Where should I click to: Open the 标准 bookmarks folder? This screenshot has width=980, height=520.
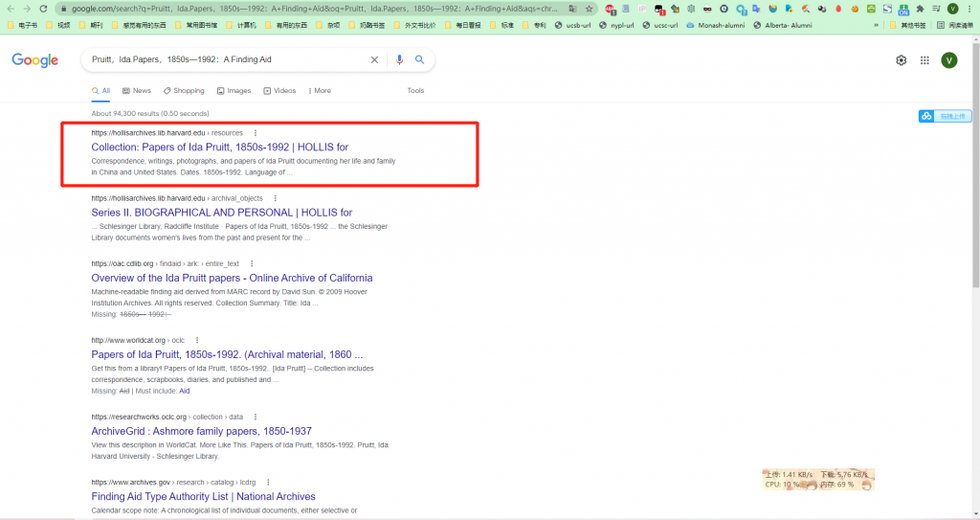(x=501, y=25)
